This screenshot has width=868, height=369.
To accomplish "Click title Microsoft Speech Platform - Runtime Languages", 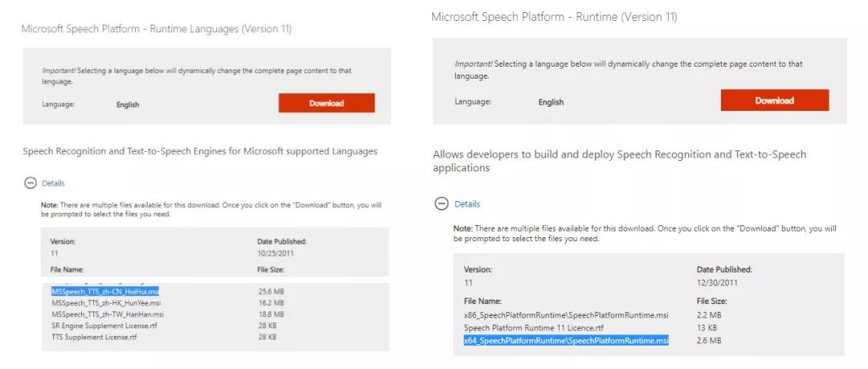I will click(156, 29).
